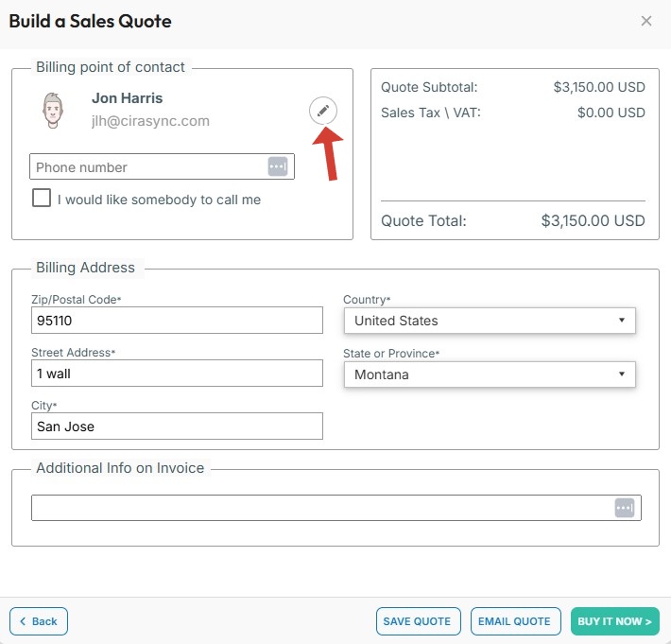Click Jon Harris avatar image
The height and width of the screenshot is (644, 671).
pyautogui.click(x=54, y=111)
